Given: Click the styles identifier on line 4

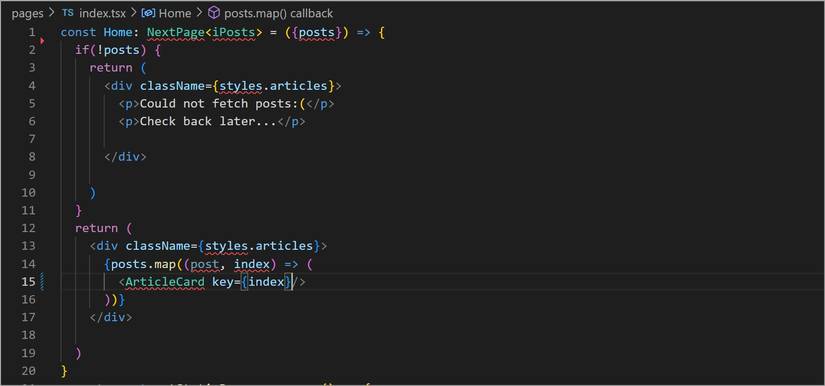Looking at the screenshot, I should [x=240, y=86].
